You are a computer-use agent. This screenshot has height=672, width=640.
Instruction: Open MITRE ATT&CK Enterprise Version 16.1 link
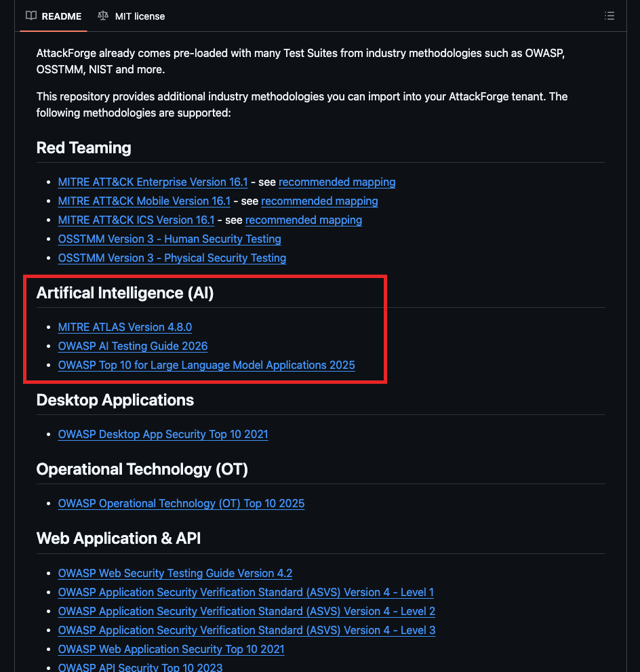point(153,182)
